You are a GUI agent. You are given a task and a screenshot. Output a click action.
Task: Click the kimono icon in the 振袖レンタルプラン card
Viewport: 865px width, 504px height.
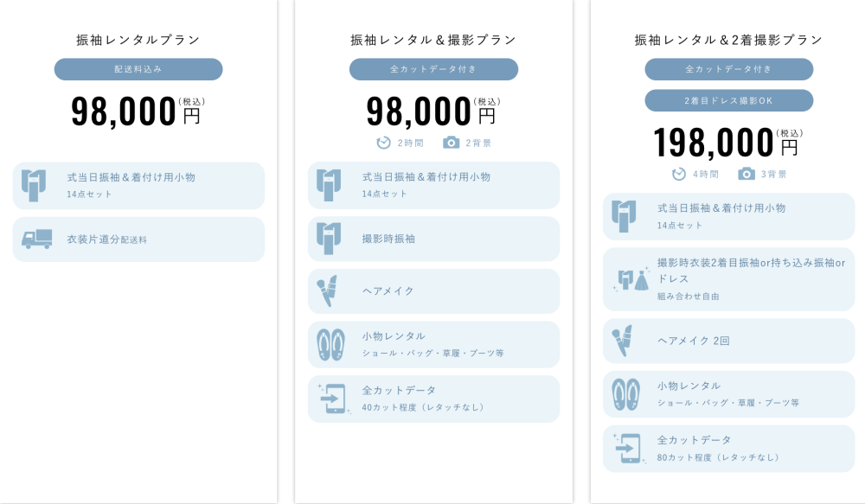pyautogui.click(x=33, y=185)
